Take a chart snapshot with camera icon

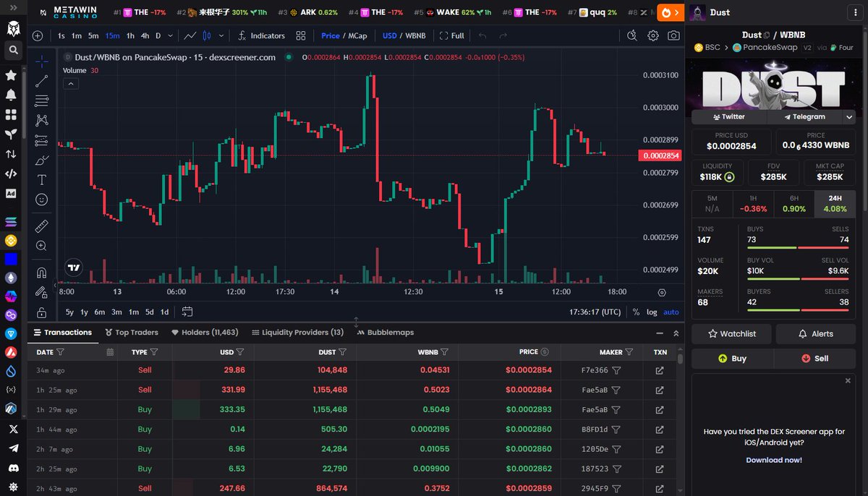pyautogui.click(x=673, y=35)
